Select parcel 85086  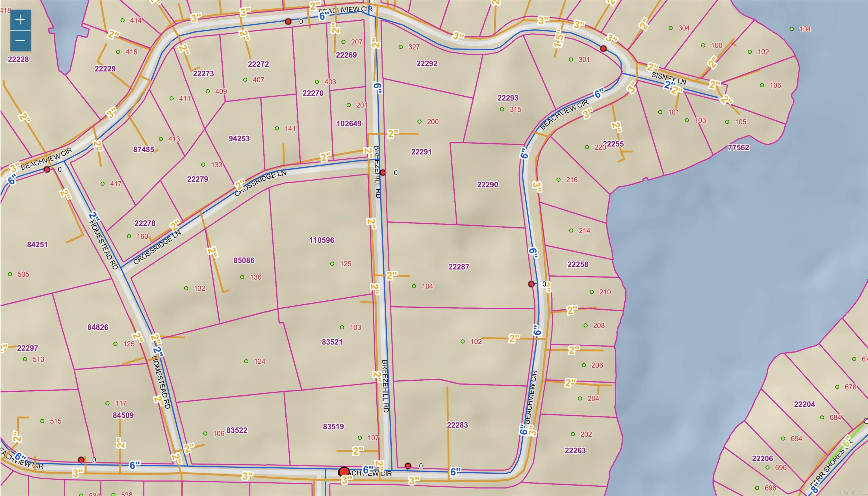click(244, 260)
